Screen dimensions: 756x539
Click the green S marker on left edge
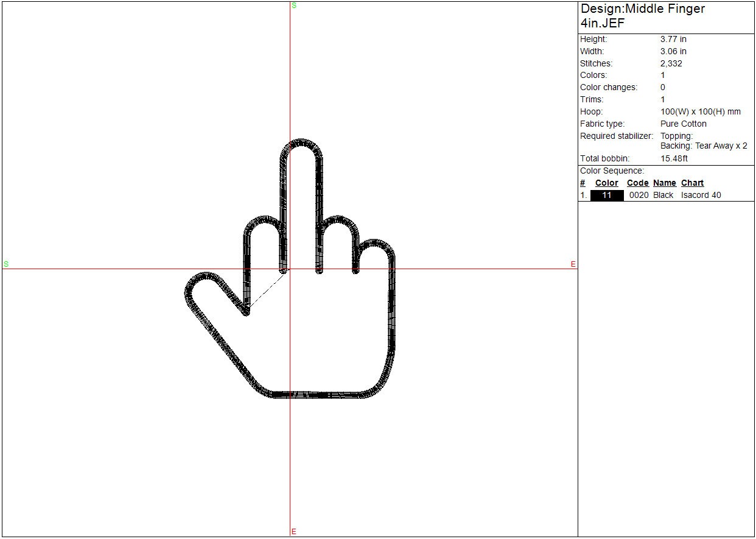(6, 264)
